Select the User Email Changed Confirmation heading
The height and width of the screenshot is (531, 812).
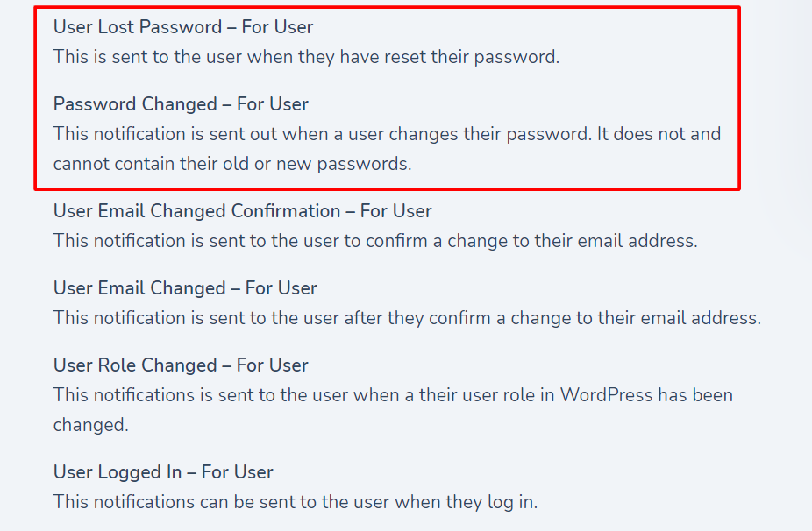[242, 211]
